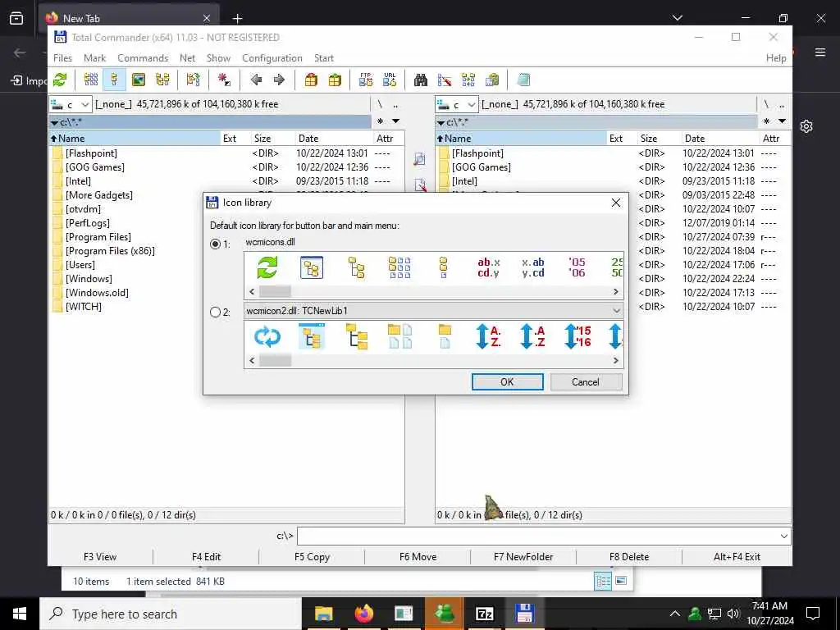The image size is (840, 630).
Task: Switch to thumbnail view via picture icon
Action: (138, 80)
